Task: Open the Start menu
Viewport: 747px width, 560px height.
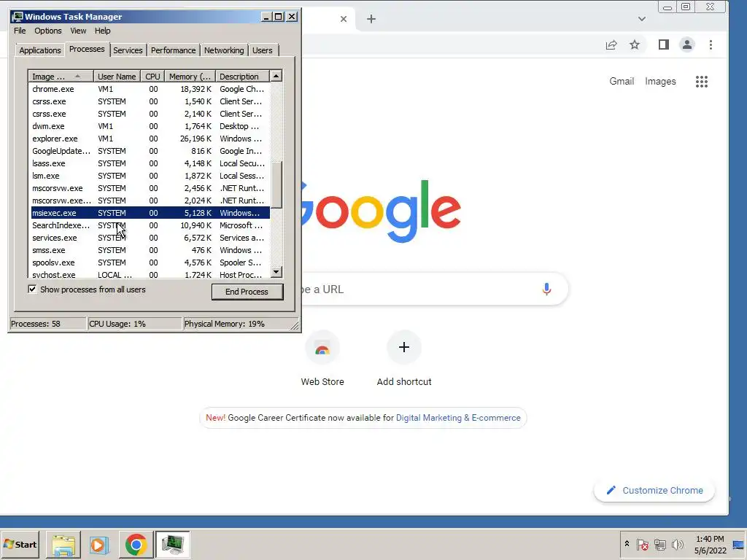Action: [x=20, y=544]
